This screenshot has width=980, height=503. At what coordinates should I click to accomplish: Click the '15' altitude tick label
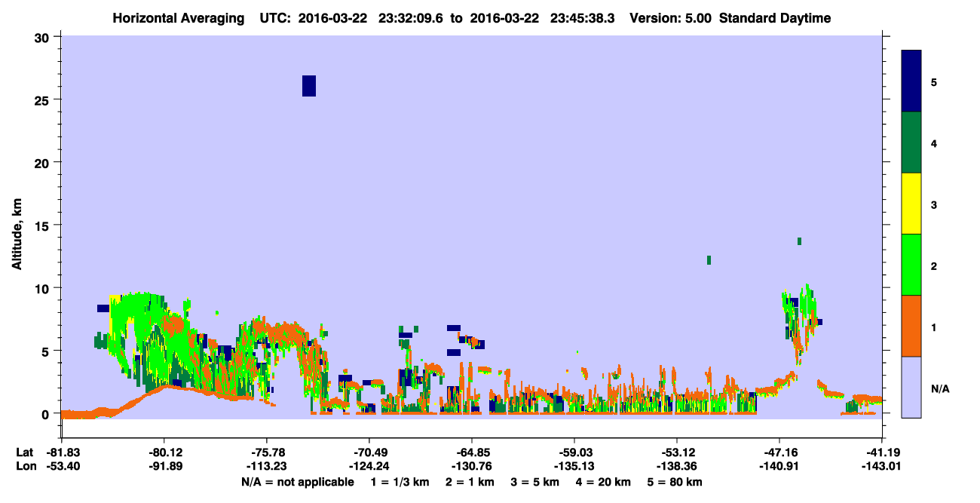pyautogui.click(x=42, y=225)
